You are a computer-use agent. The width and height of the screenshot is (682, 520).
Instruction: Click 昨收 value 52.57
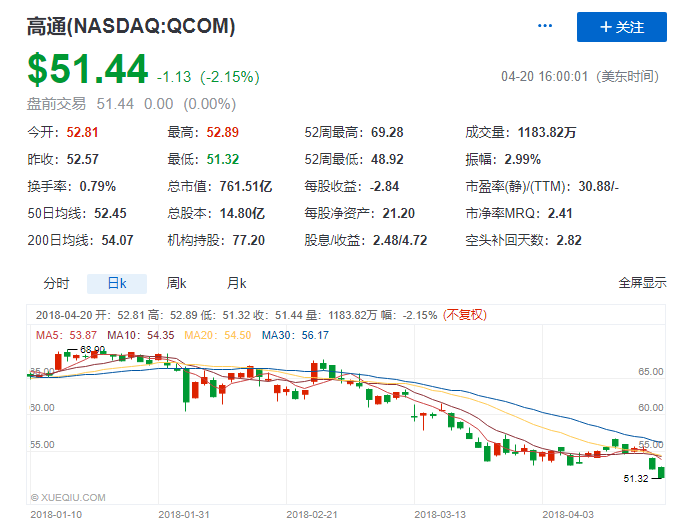[x=82, y=159]
